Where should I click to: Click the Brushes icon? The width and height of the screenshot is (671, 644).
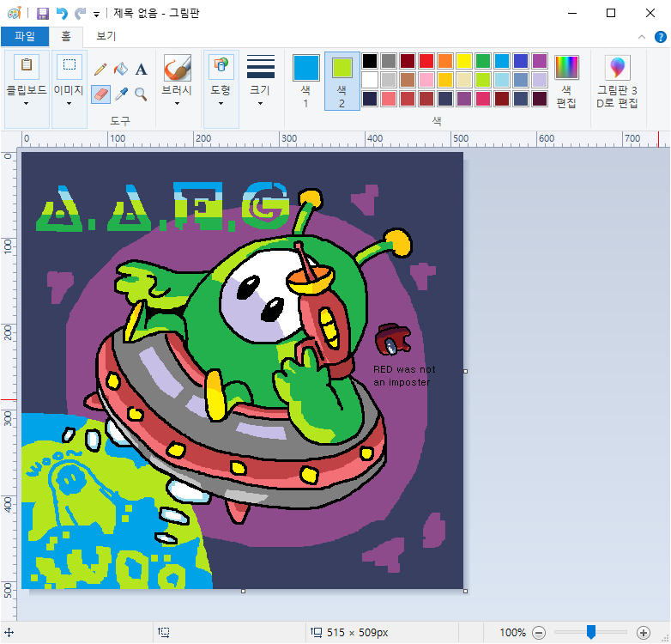pyautogui.click(x=177, y=68)
